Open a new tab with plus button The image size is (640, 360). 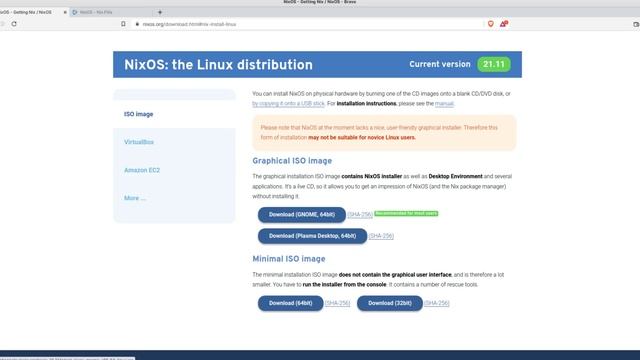click(x=160, y=12)
